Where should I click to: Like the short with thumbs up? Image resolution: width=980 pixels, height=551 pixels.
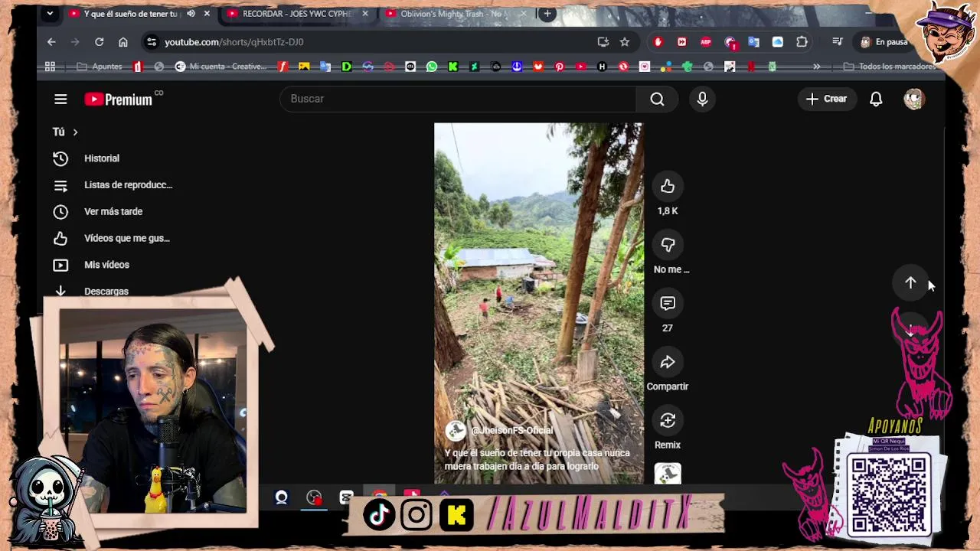pyautogui.click(x=668, y=186)
